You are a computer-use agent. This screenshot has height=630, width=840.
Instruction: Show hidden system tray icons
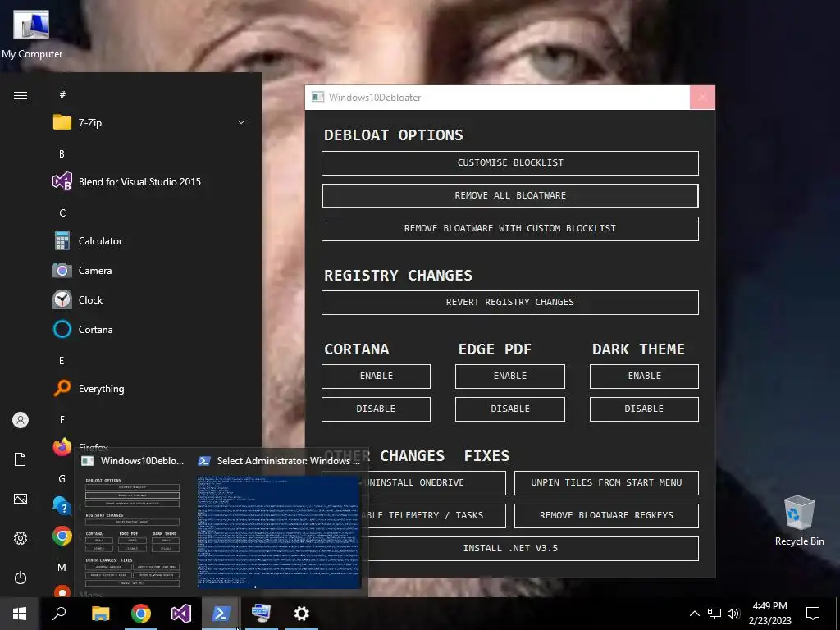point(694,614)
